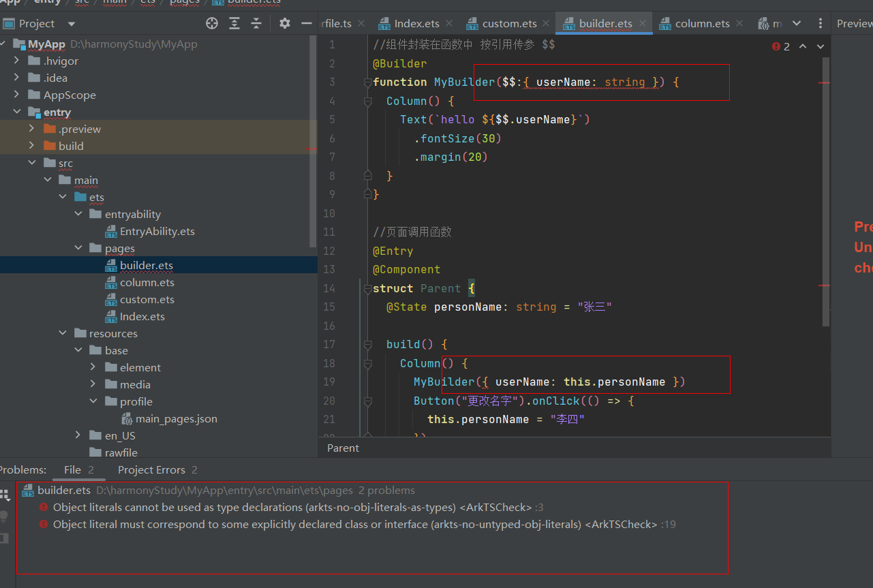Click the locate opened file crosshair icon
Viewport: 873px width, 588px height.
[212, 23]
